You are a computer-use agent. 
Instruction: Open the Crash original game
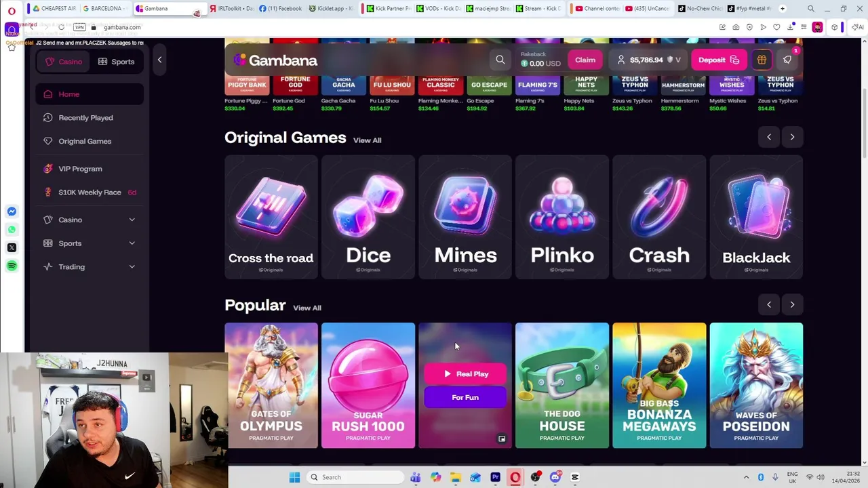coord(659,217)
